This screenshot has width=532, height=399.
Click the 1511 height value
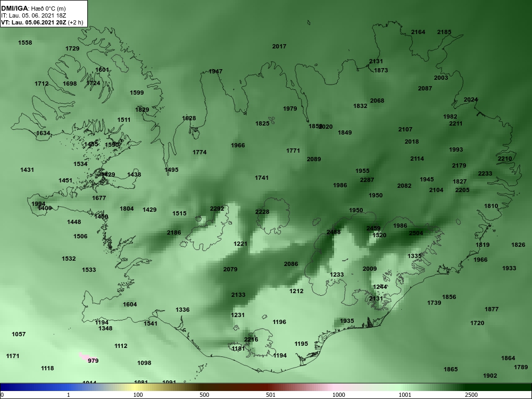(124, 120)
